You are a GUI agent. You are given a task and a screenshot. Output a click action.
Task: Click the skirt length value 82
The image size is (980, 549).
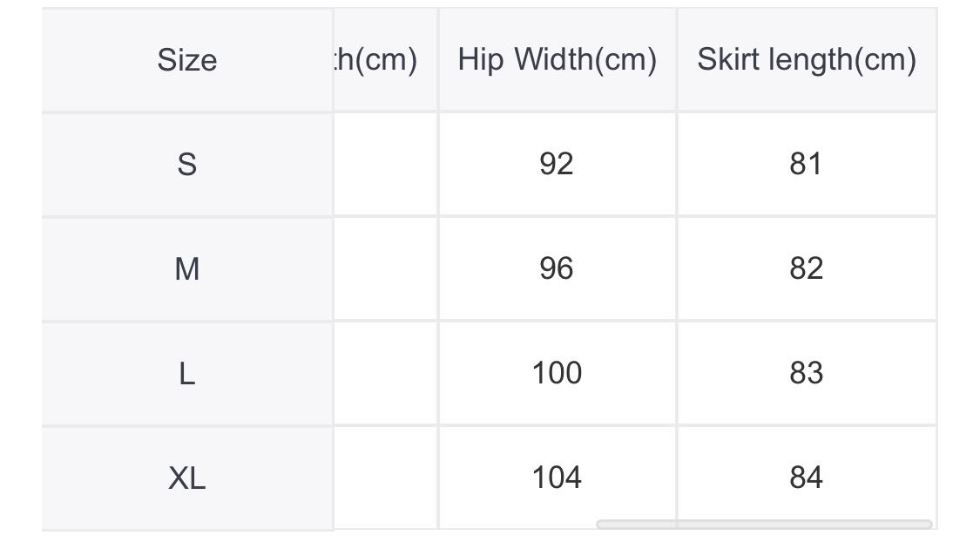(x=806, y=268)
